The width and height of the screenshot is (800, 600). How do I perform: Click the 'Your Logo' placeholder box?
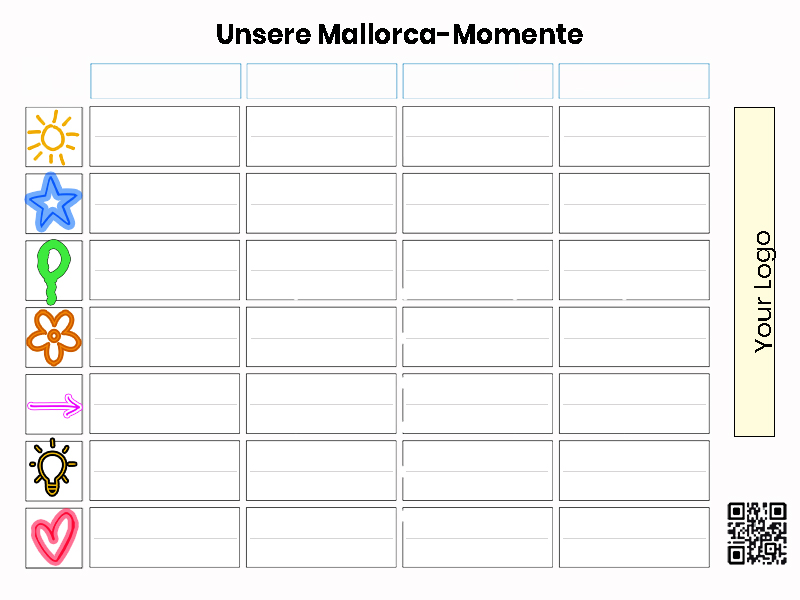pos(754,272)
